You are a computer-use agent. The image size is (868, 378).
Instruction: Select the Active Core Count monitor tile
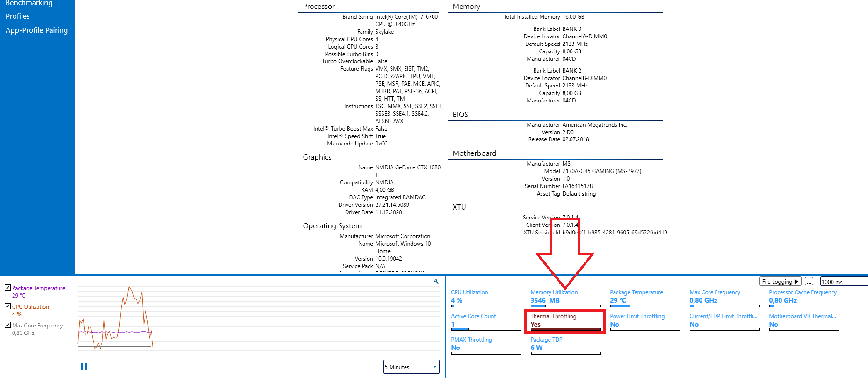point(486,322)
